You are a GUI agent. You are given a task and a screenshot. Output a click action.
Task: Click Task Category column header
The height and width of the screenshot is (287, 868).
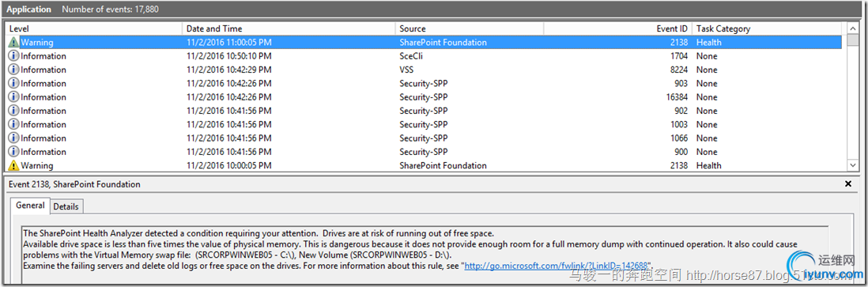click(767, 28)
